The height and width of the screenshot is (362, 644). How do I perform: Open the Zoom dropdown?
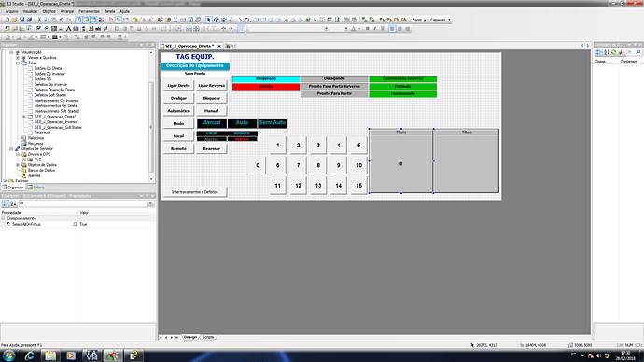419,20
